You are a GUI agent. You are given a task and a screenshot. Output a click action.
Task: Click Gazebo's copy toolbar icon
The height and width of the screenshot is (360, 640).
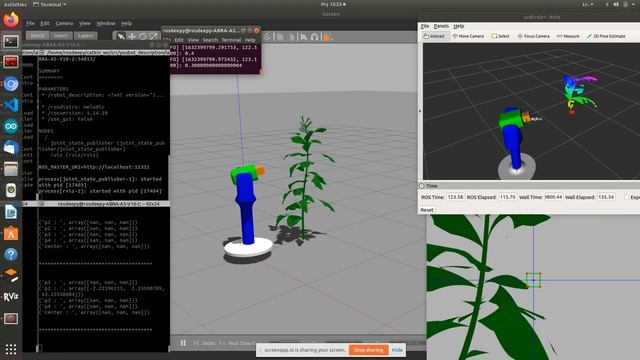280,37
